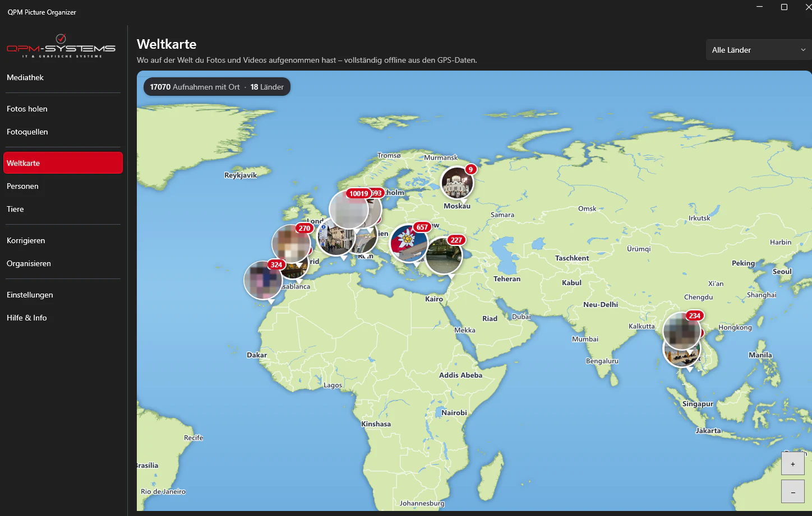The height and width of the screenshot is (516, 812).
Task: Click the Samara city label
Action: tap(502, 215)
